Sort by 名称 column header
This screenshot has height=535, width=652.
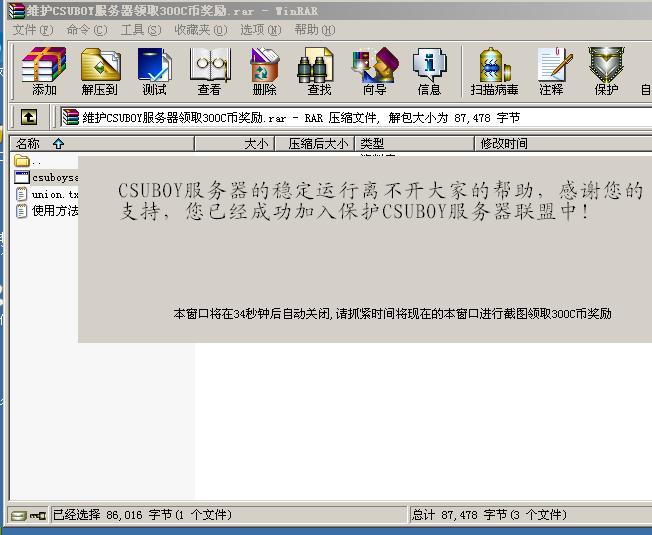[102, 144]
